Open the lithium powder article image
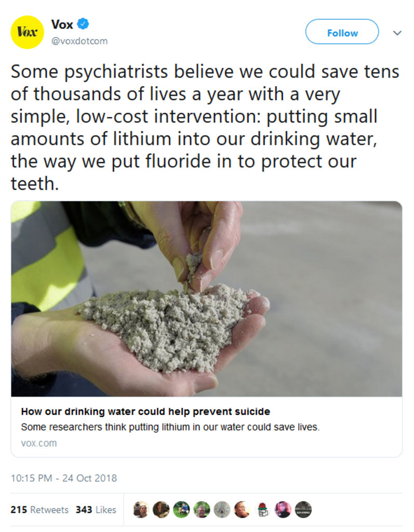 point(207,299)
